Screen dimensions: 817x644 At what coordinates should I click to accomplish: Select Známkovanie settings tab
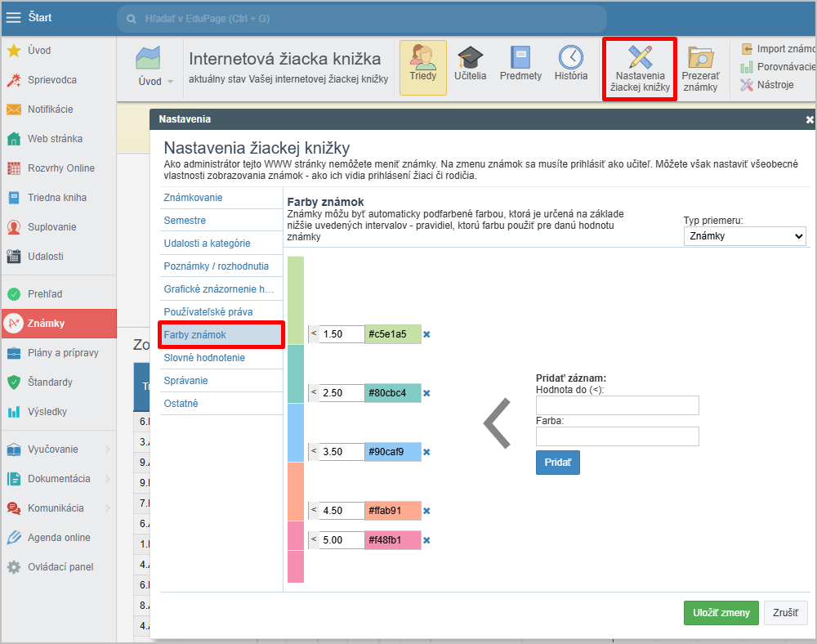[193, 198]
